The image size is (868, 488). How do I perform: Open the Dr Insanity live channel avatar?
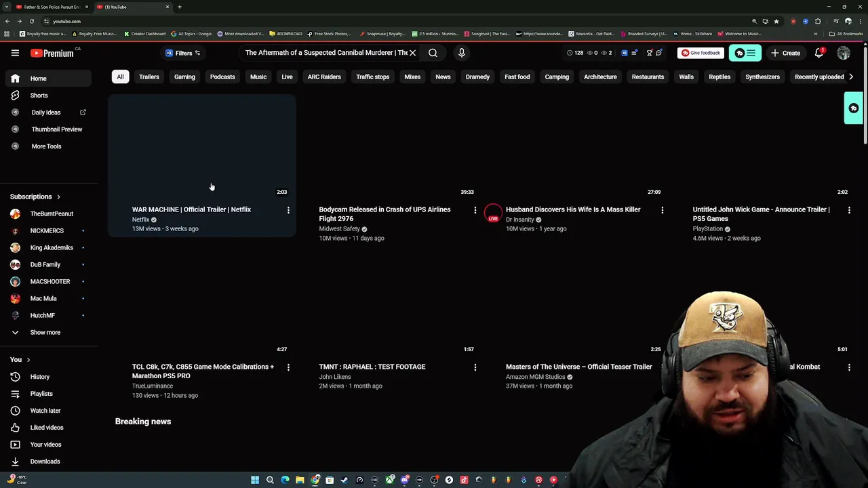point(493,213)
